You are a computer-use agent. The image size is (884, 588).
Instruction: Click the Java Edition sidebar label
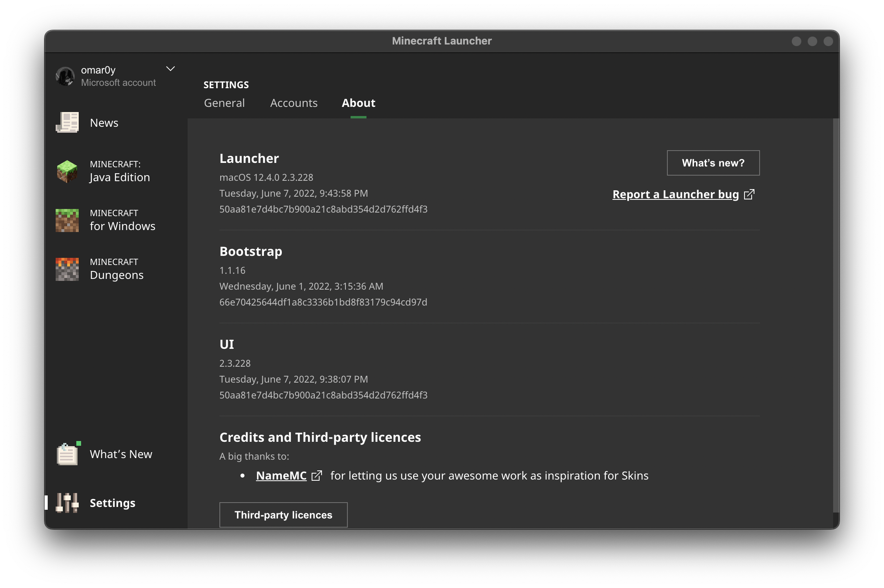tap(120, 171)
